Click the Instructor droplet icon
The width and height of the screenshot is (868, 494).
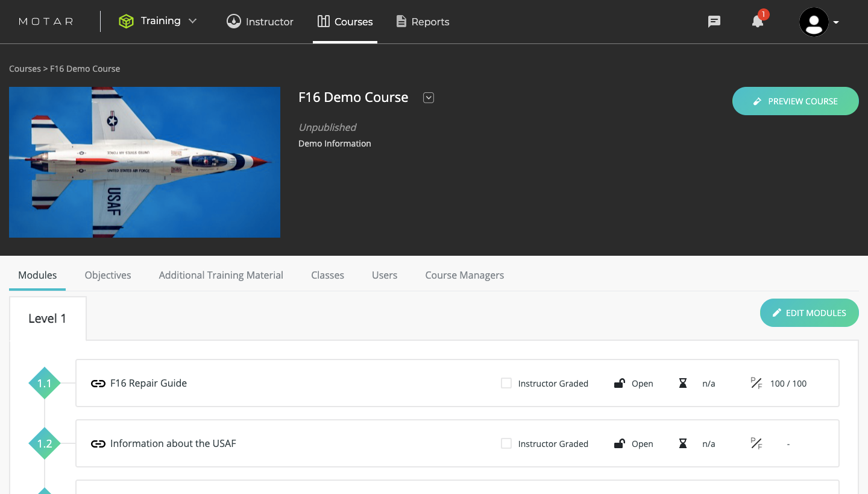click(233, 22)
